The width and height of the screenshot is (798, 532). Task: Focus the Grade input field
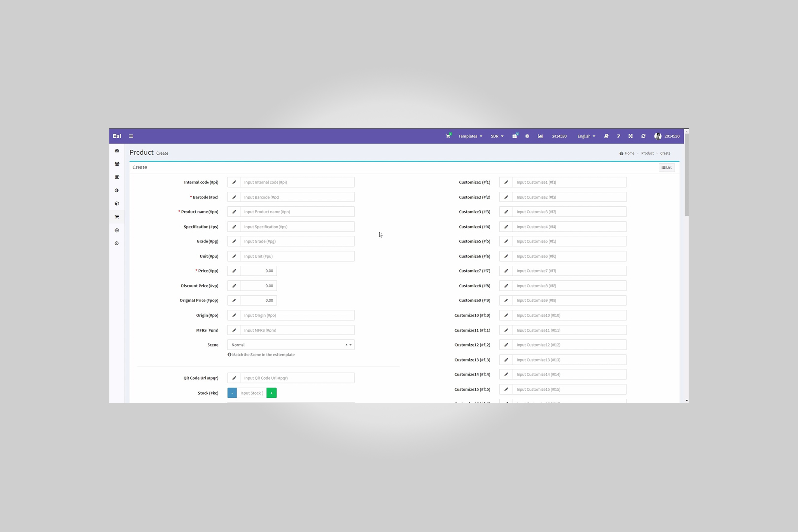pos(297,241)
